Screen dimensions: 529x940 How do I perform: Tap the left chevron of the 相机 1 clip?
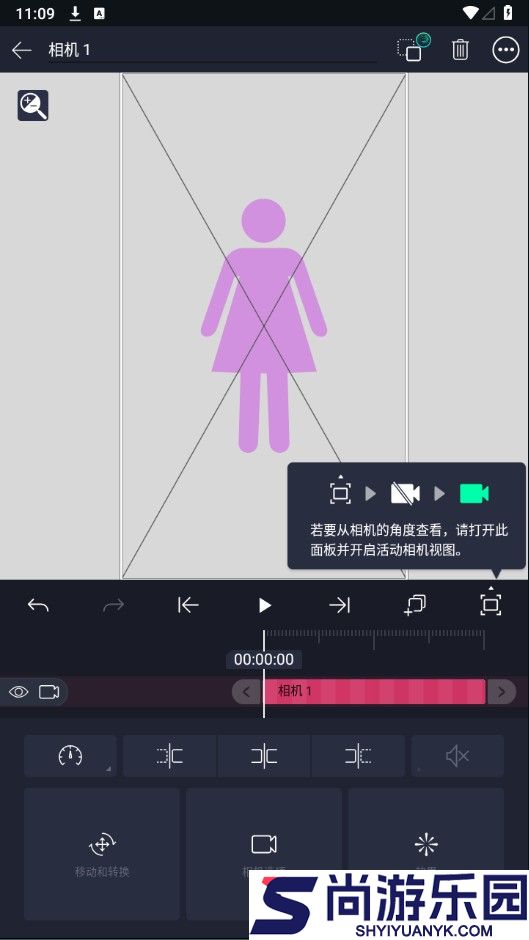pyautogui.click(x=246, y=692)
